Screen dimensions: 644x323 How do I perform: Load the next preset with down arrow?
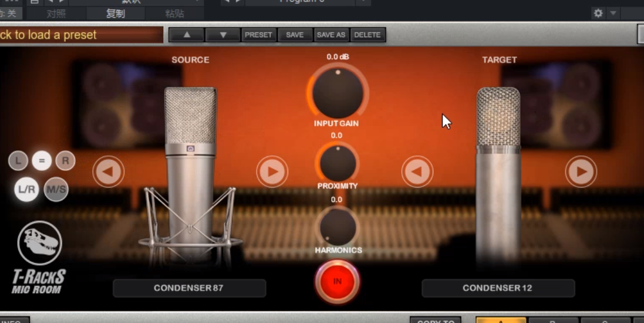(223, 35)
